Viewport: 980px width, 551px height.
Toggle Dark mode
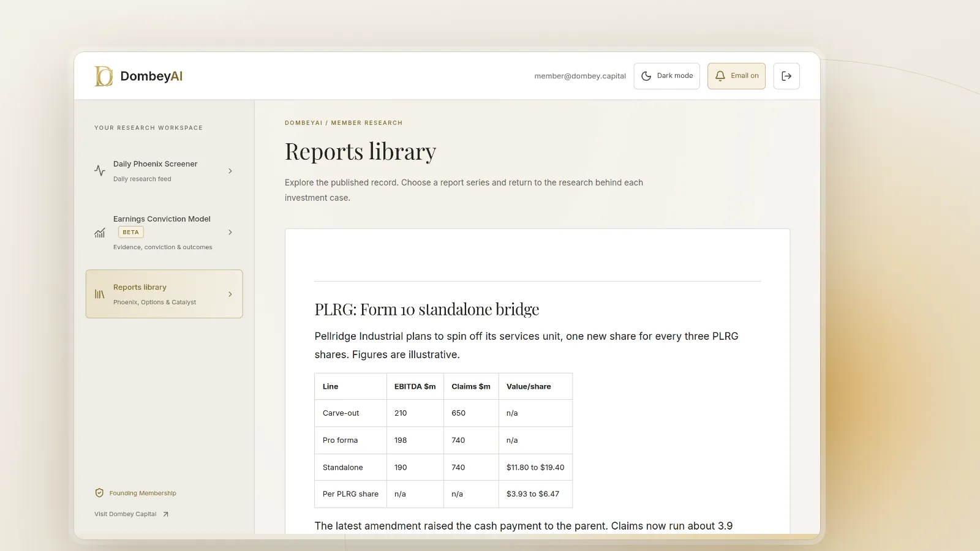coord(666,76)
